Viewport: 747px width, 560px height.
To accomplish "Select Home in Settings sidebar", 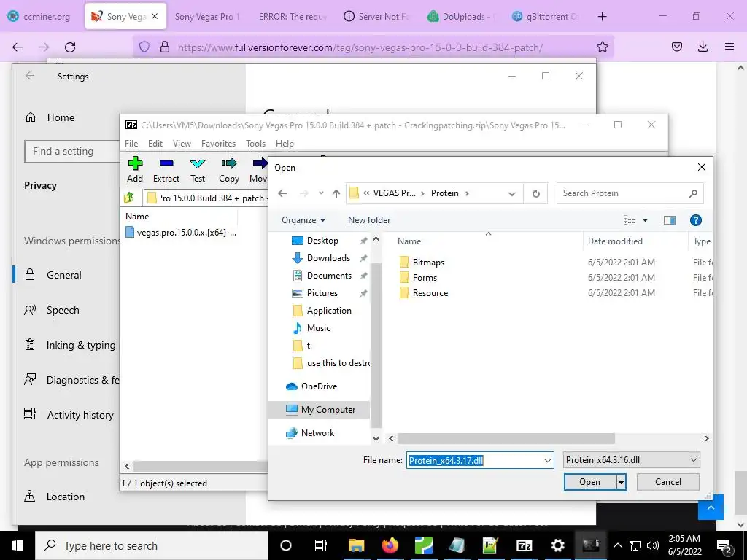I will (x=61, y=117).
